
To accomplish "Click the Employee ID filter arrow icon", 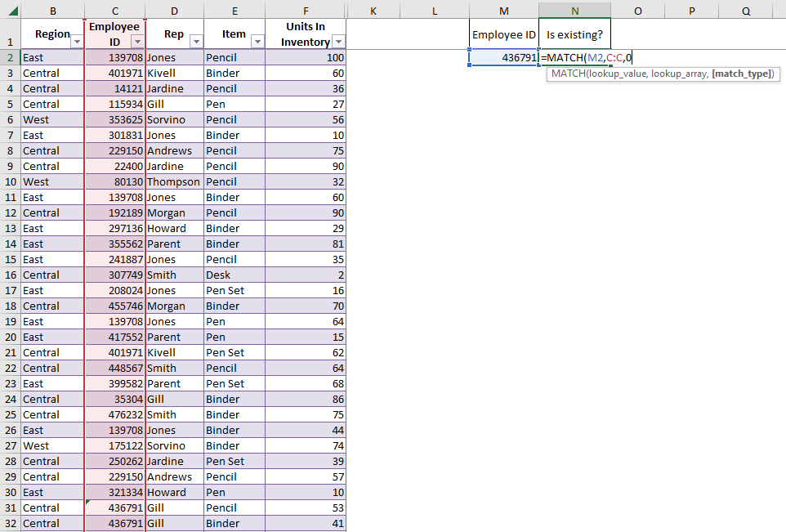I will coord(136,41).
